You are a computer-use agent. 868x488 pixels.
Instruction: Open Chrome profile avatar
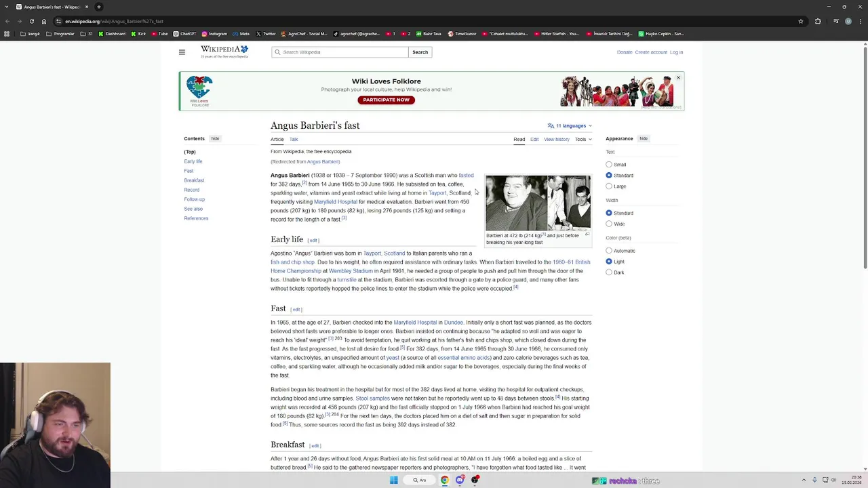point(848,21)
